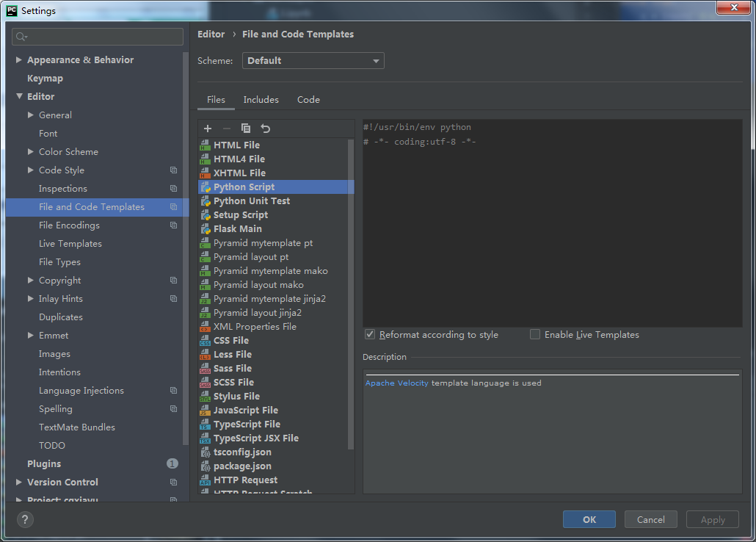Choose the Setup Script template icon
The height and width of the screenshot is (542, 756).
206,214
